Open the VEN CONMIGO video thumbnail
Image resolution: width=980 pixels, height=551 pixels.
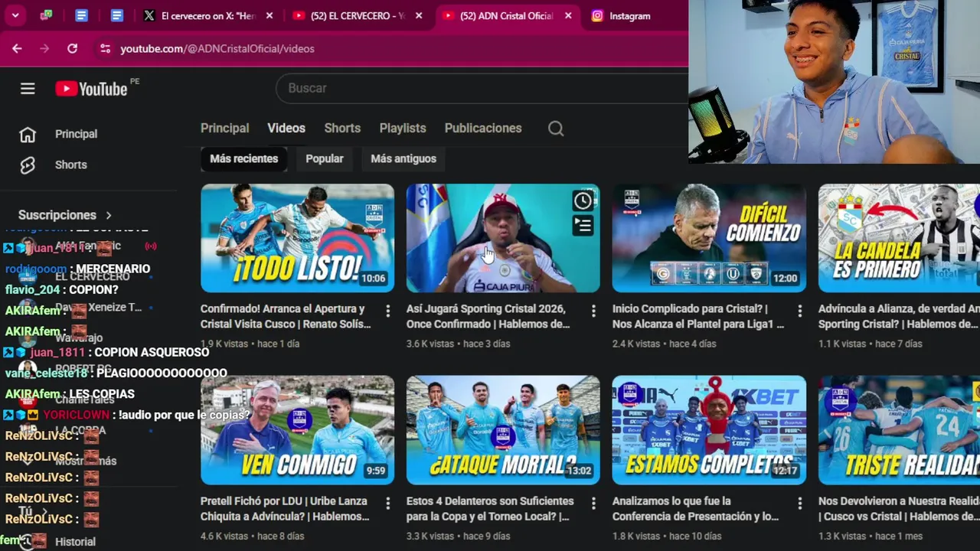pyautogui.click(x=297, y=430)
